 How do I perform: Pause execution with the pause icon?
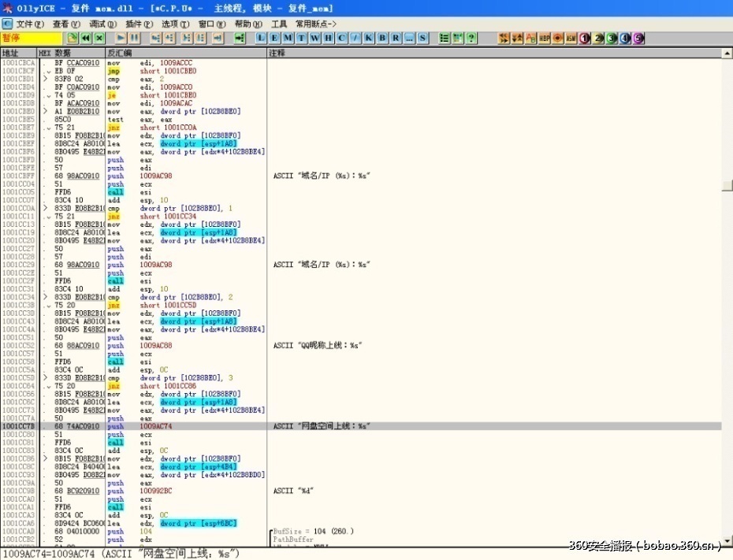click(x=134, y=38)
